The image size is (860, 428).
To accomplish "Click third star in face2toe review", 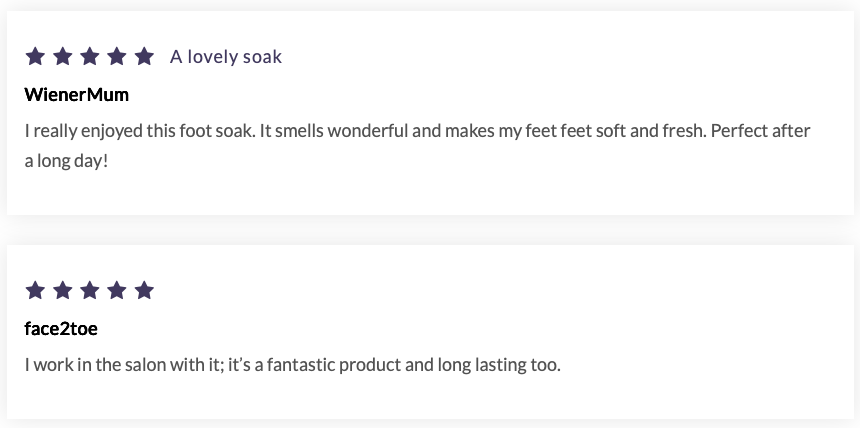I will pos(90,291).
